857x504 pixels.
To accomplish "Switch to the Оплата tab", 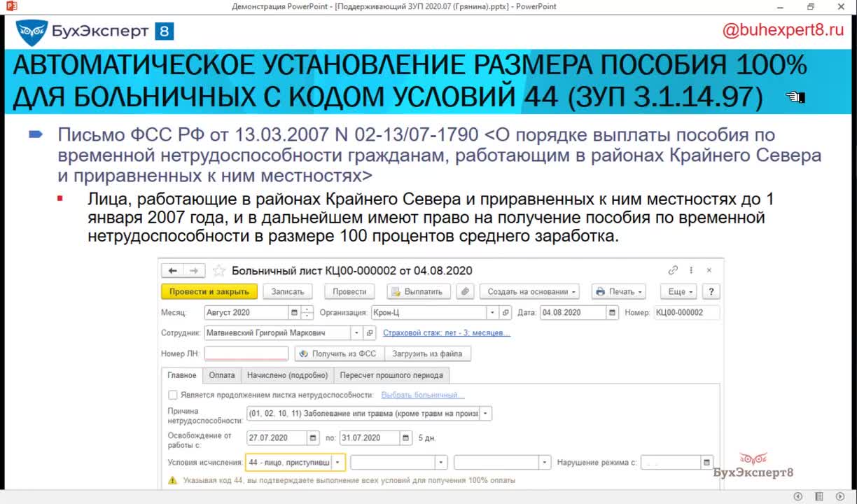I will point(222,375).
